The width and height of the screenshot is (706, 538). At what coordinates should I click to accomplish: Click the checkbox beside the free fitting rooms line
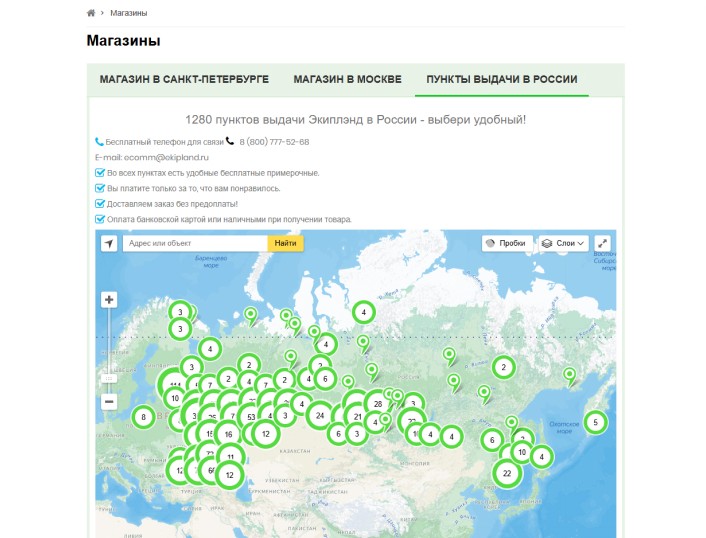[x=100, y=173]
